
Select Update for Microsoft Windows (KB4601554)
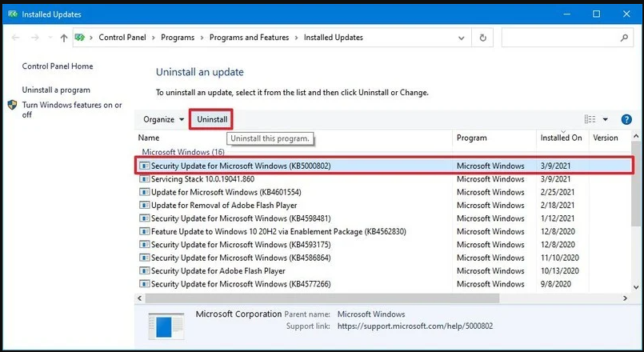[x=383, y=192]
